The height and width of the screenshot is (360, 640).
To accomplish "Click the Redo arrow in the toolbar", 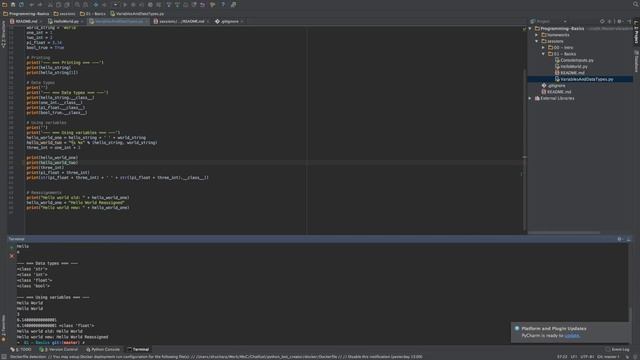I will pos(40,4).
